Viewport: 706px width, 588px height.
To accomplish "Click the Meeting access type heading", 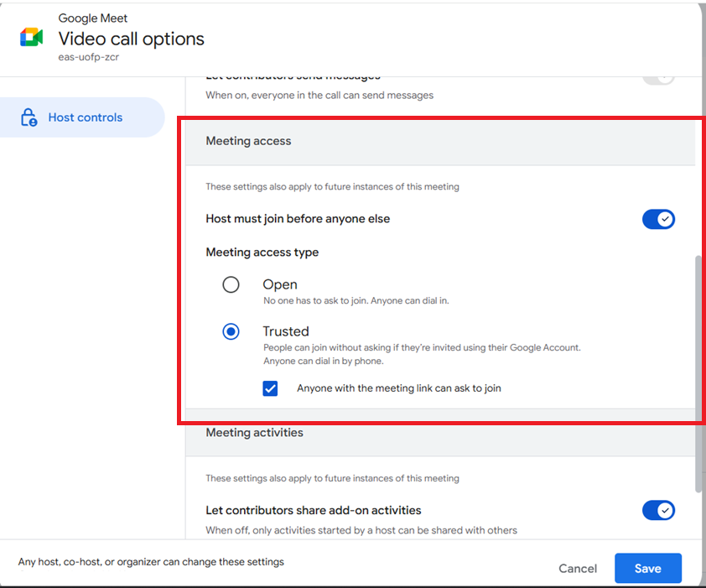I will (262, 252).
